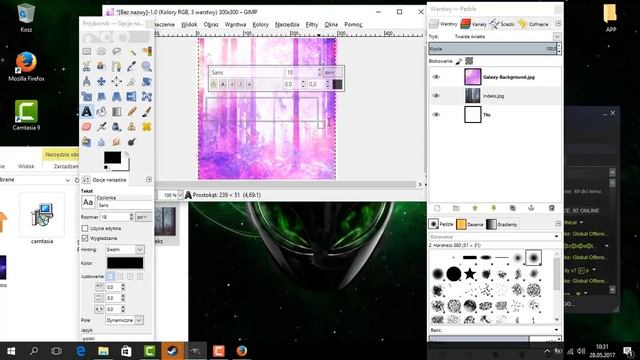Select left justification button in Justowanie
Viewport: 640px width, 360px height.
click(x=110, y=276)
